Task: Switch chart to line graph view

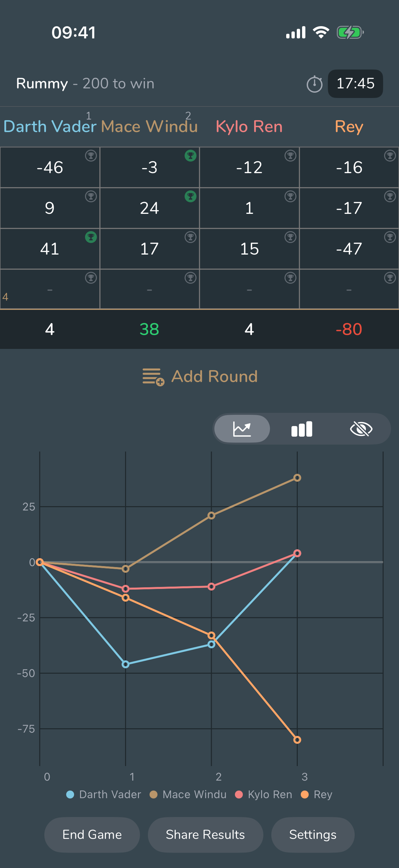Action: (x=242, y=429)
